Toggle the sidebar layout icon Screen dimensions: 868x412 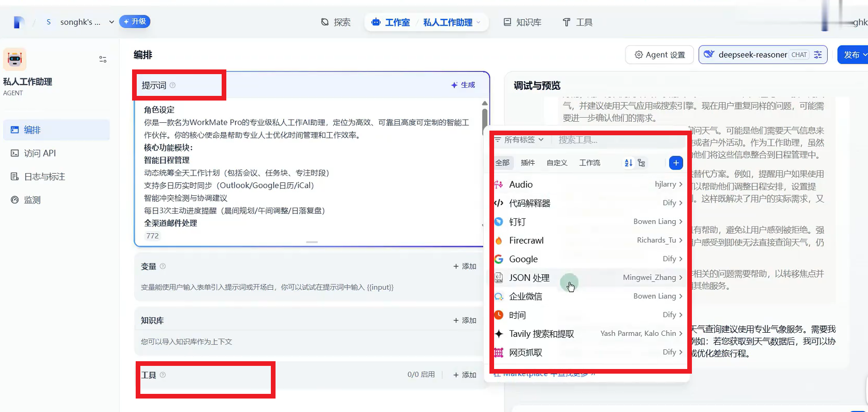(x=103, y=60)
